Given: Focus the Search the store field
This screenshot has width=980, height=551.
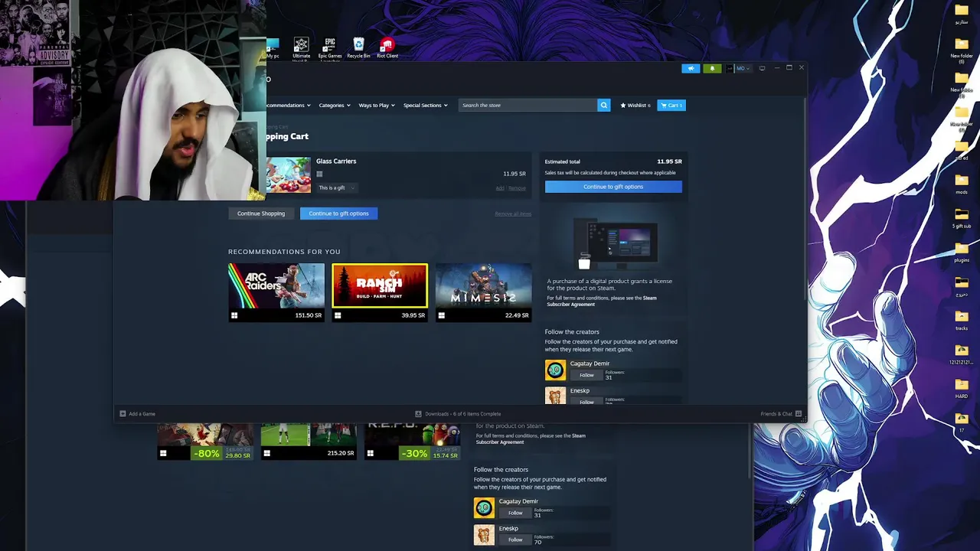Looking at the screenshot, I should (x=528, y=105).
